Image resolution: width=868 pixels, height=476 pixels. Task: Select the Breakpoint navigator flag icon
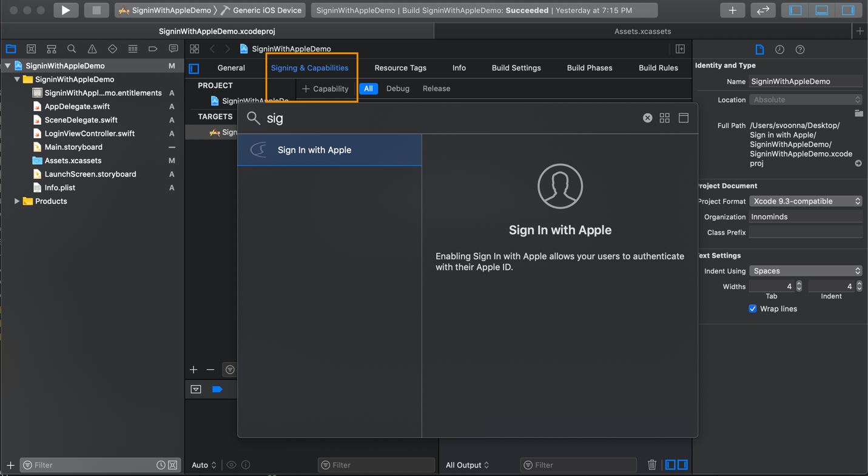coord(152,49)
